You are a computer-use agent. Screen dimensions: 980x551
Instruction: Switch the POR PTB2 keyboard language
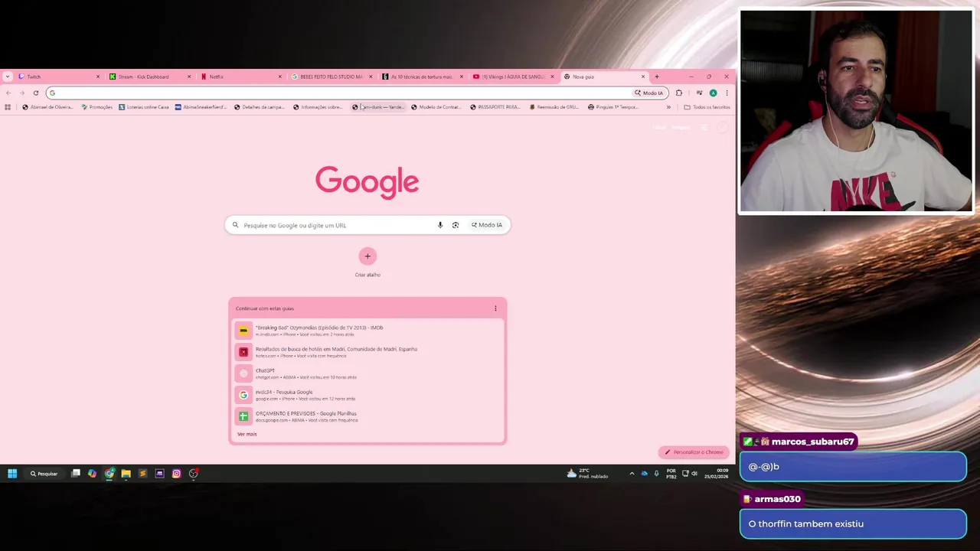pyautogui.click(x=671, y=474)
